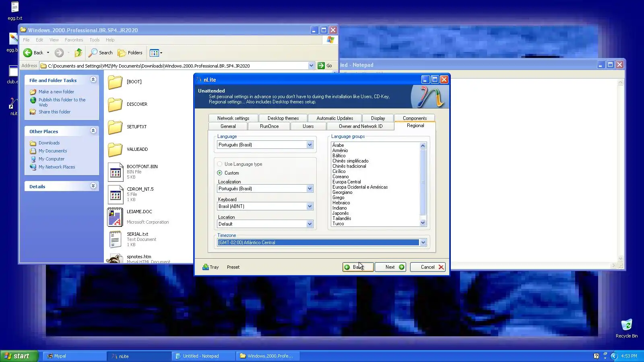Open My Computer from Other Places
Screen dimensions: 644x362
pos(52,159)
